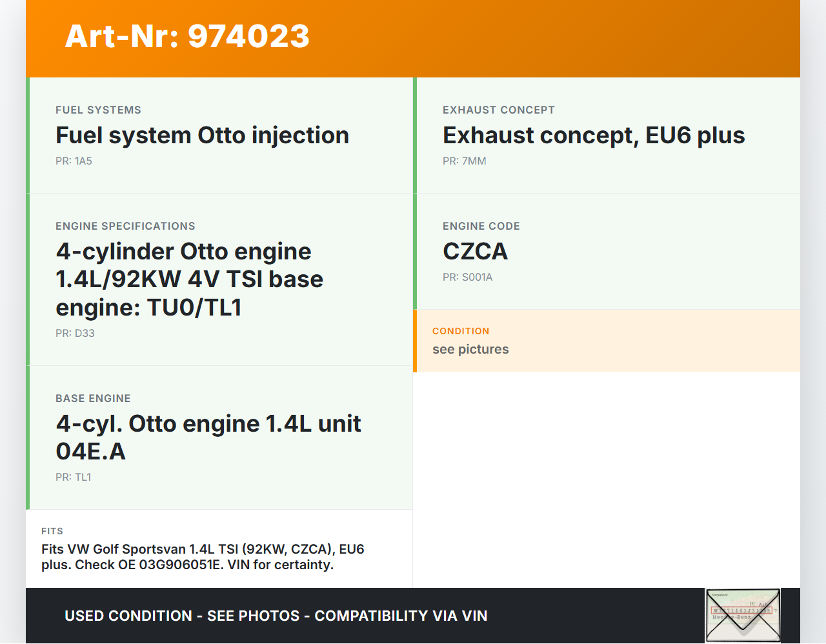Click the EXHAUST CONCEPT label
Image resolution: width=826 pixels, height=644 pixels.
point(498,110)
